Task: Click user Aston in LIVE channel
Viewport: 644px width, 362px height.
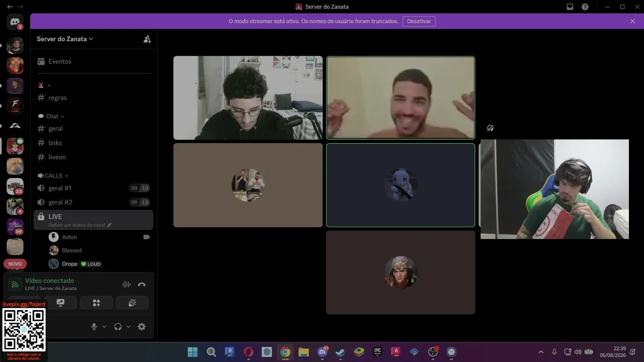Action: 69,237
